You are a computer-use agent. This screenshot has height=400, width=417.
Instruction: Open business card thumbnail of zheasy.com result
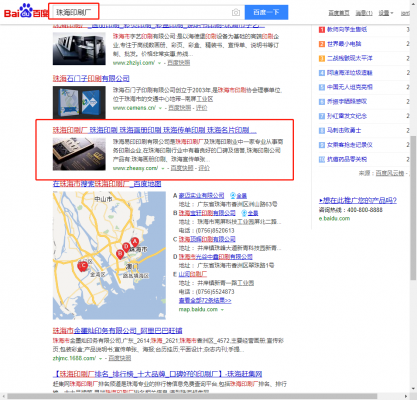pyautogui.click(x=79, y=154)
